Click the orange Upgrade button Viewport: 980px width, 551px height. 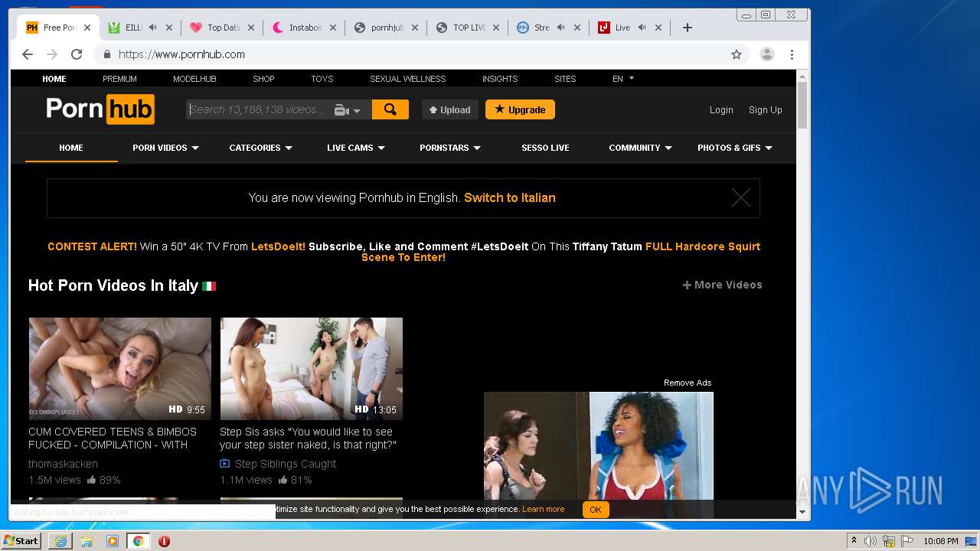520,109
